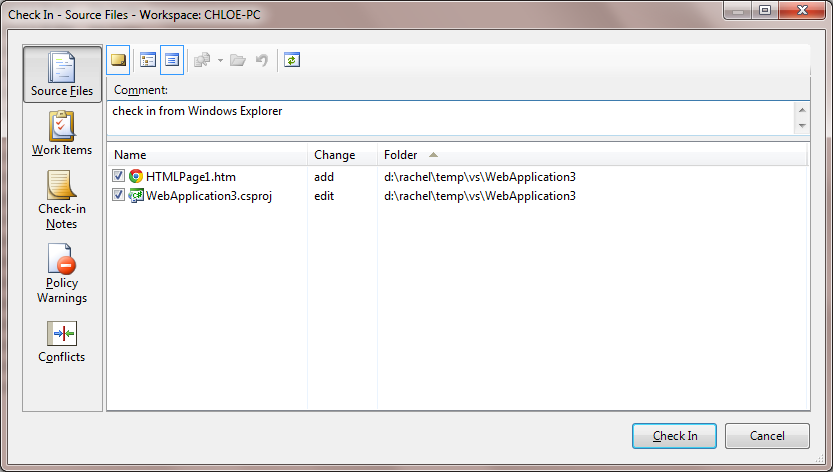This screenshot has width=833, height=472.
Task: Click the open folder toolbar icon
Action: coord(238,60)
